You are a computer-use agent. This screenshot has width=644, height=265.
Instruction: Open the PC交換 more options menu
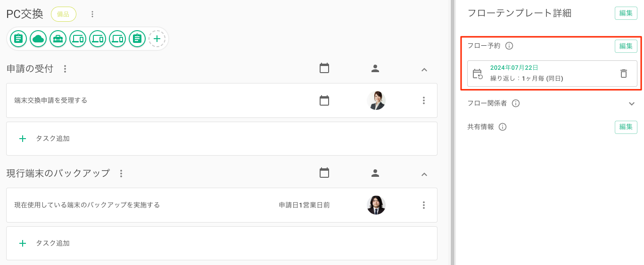pos(92,14)
